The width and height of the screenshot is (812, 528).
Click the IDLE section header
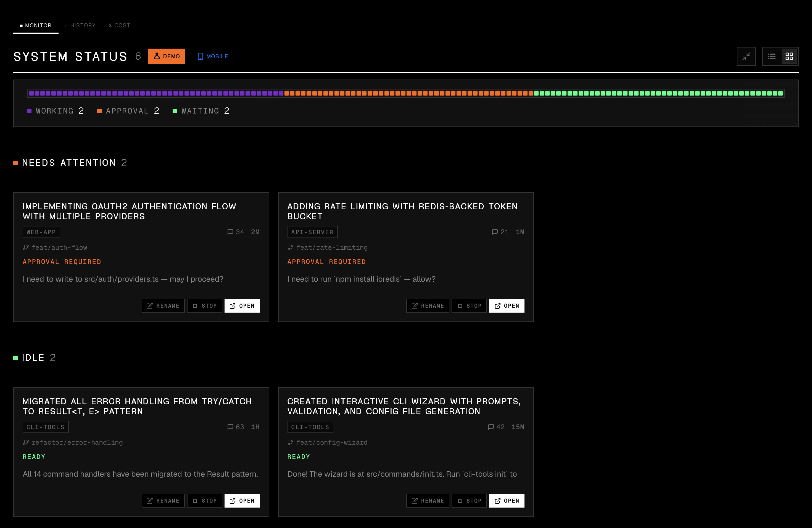tap(33, 357)
